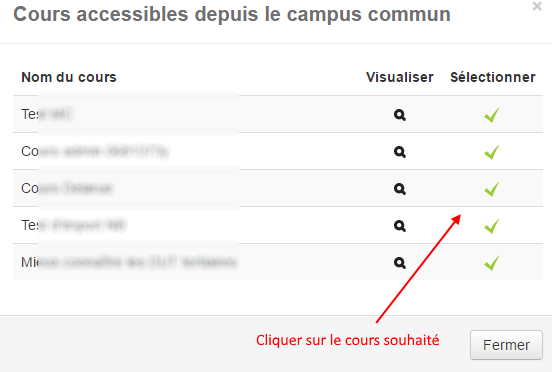552x372 pixels.
Task: Click the magnifier for the course starting with 'Mi'
Action: click(x=400, y=263)
